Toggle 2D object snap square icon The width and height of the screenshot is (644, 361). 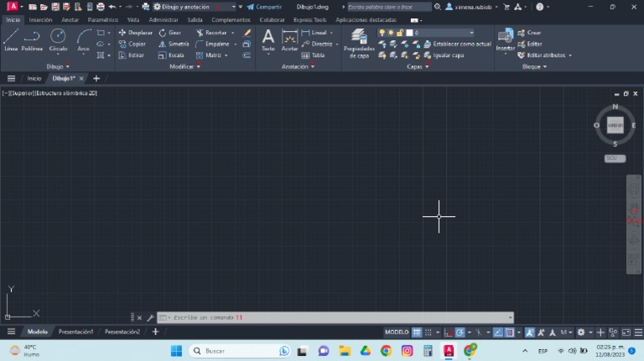click(510, 332)
